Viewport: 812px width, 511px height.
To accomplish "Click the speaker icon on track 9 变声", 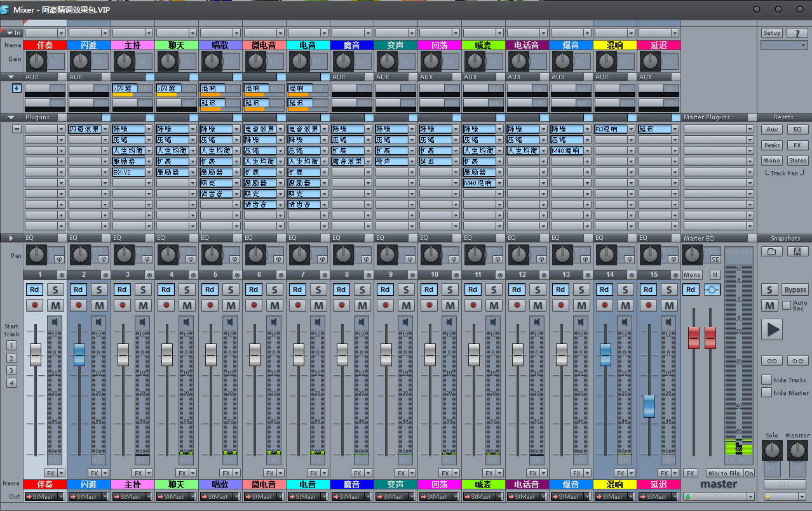I will pos(405,322).
